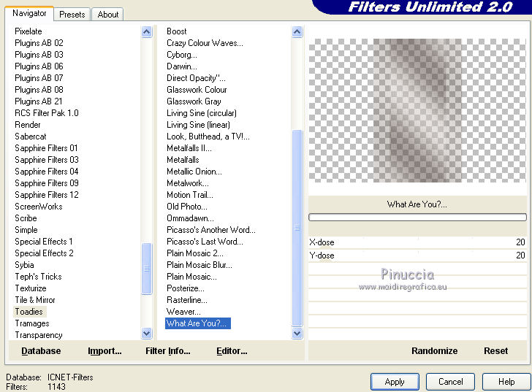Select the Scribe category
This screenshot has height=392, width=532.
click(x=26, y=218)
